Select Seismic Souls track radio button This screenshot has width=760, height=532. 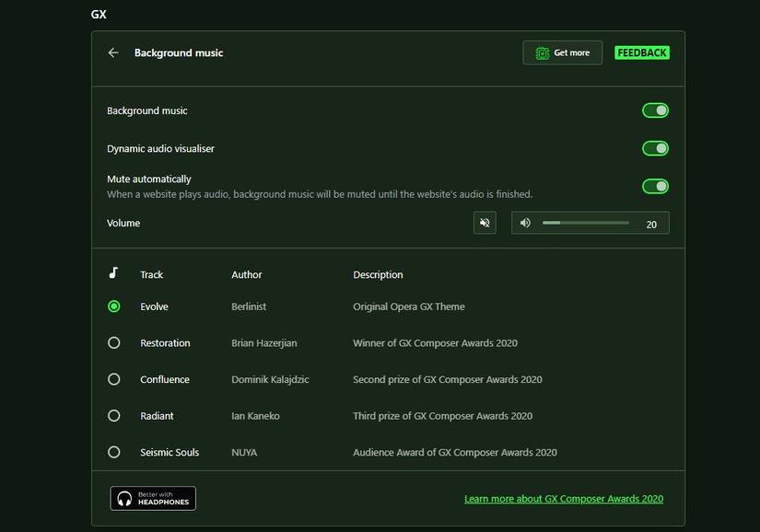pos(114,452)
